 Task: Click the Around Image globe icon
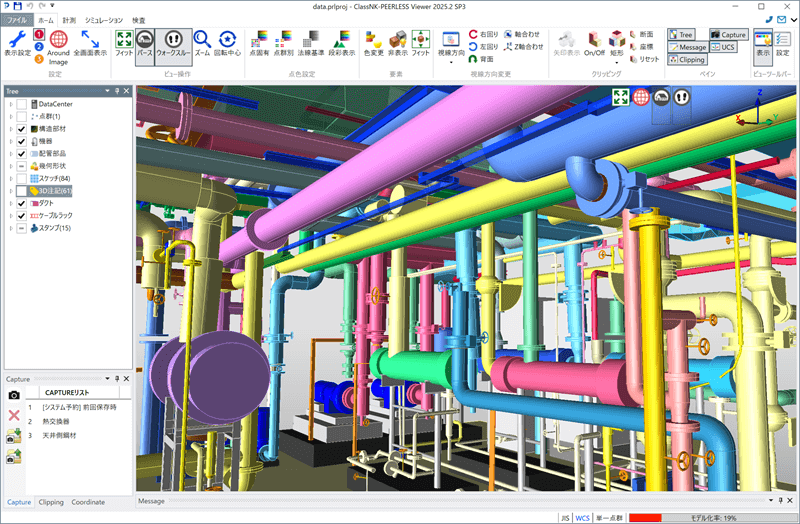click(59, 41)
